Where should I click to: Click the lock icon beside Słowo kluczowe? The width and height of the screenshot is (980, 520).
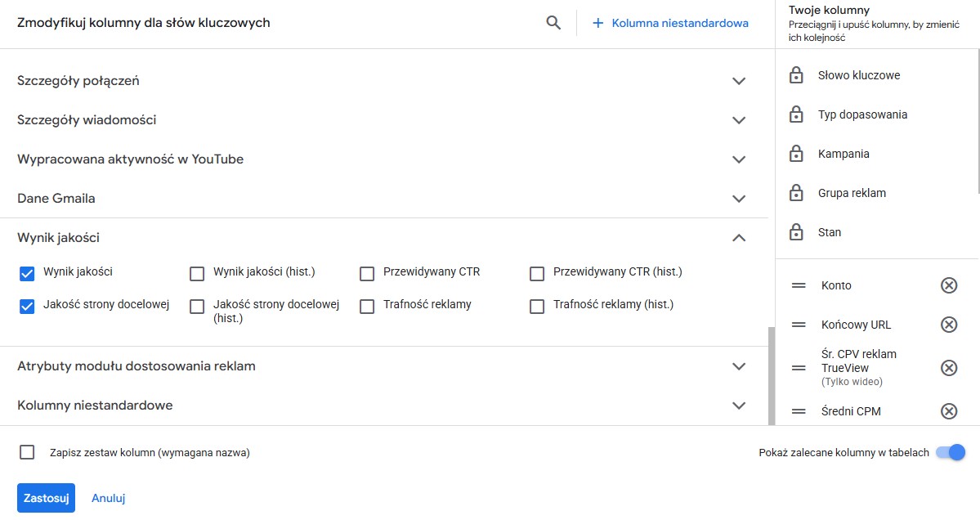pyautogui.click(x=796, y=75)
